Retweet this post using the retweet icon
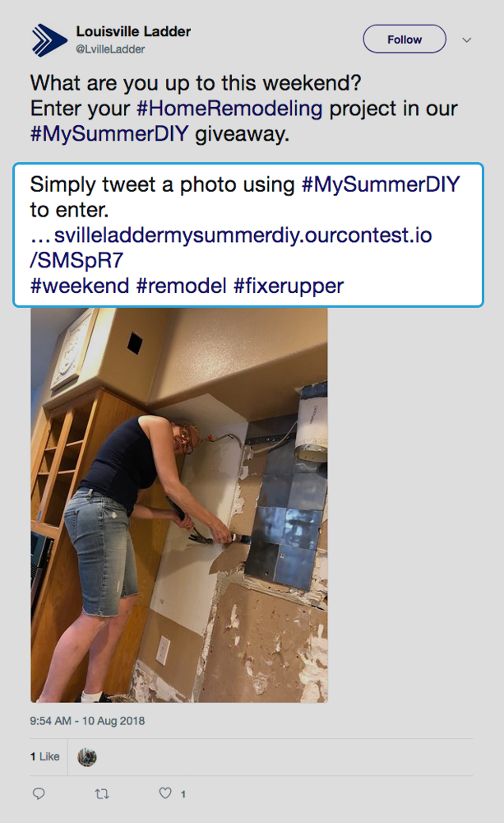Screen dimensions: 504x823 point(102,793)
